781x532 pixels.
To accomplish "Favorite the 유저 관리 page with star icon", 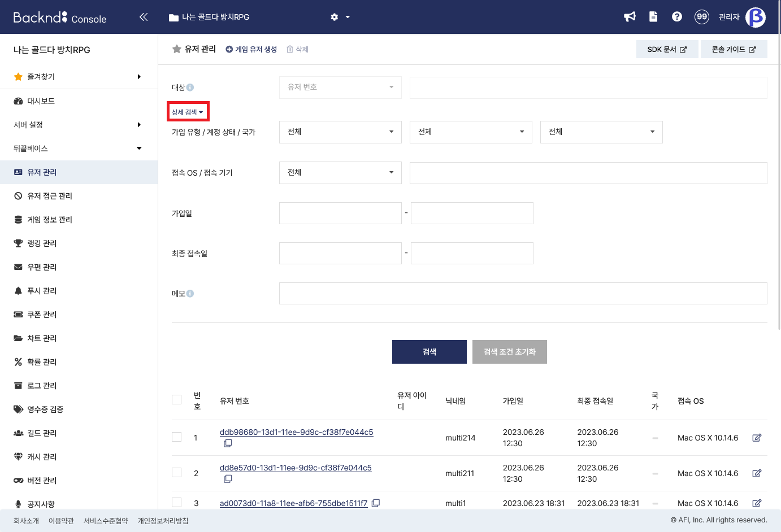I will 177,49.
